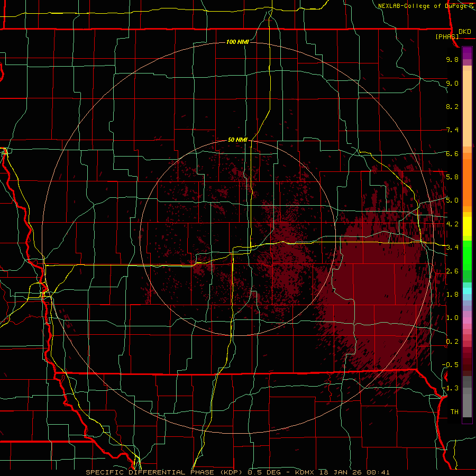Click the 2.6 scale value
The width and height of the screenshot is (476, 476).
click(452, 271)
